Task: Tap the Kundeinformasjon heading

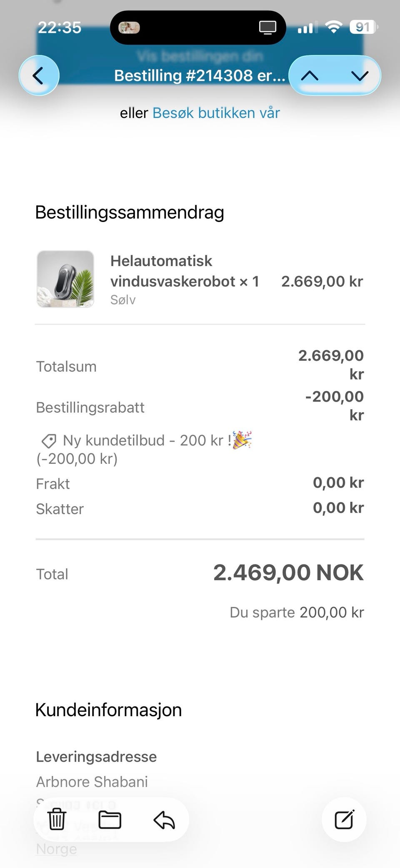Action: click(108, 710)
